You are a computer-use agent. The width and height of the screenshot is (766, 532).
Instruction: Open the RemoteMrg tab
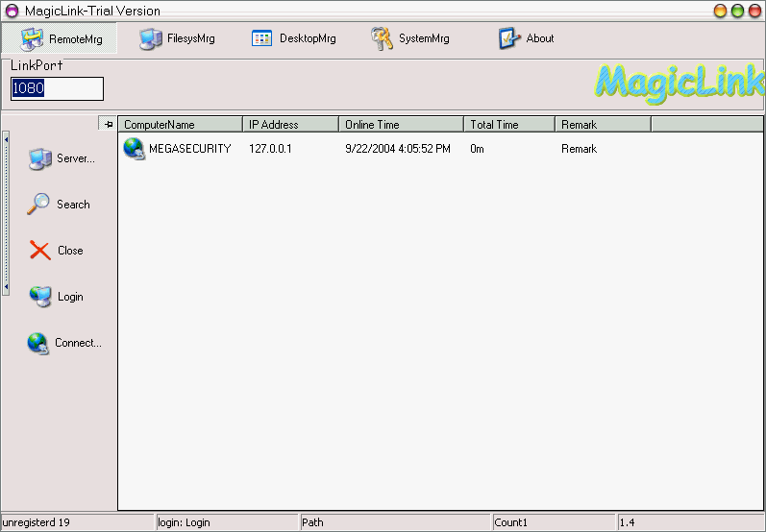pyautogui.click(x=60, y=38)
